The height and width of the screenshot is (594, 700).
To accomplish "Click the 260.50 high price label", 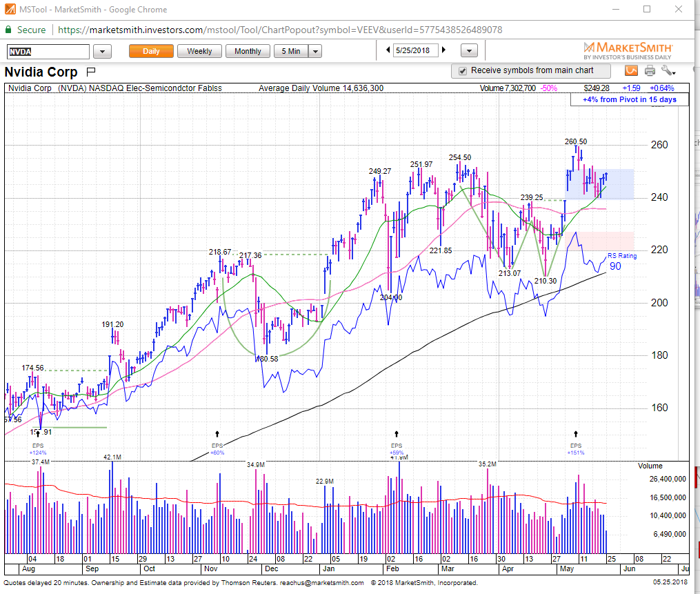I will (576, 141).
